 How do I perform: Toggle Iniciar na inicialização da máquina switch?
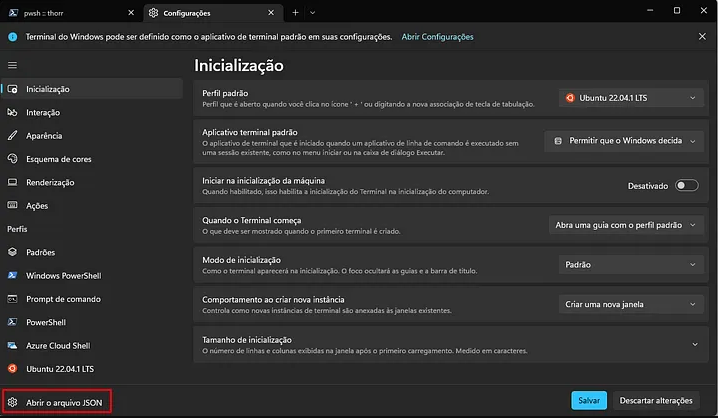tap(686, 185)
